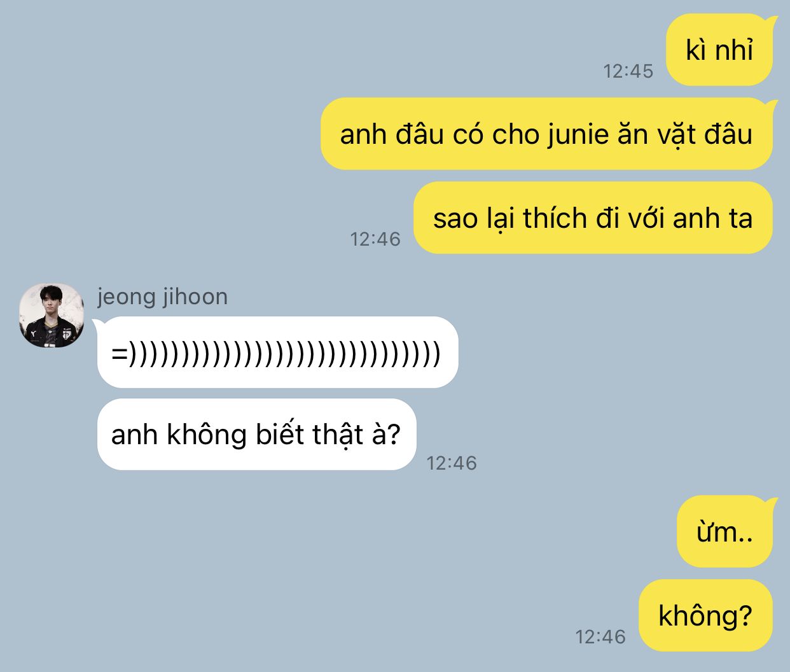Select the 'kì nhỉ' message bubble
This screenshot has height=672, width=790.
pyautogui.click(x=719, y=50)
